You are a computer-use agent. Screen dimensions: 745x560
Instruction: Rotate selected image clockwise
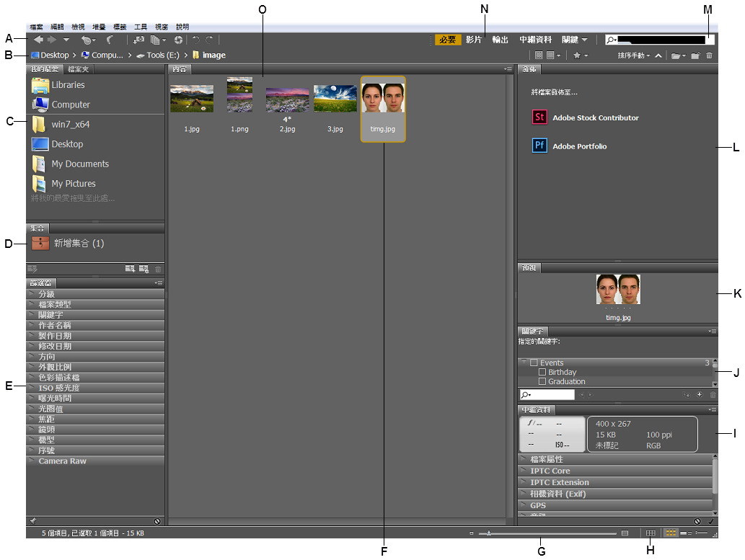tap(208, 40)
